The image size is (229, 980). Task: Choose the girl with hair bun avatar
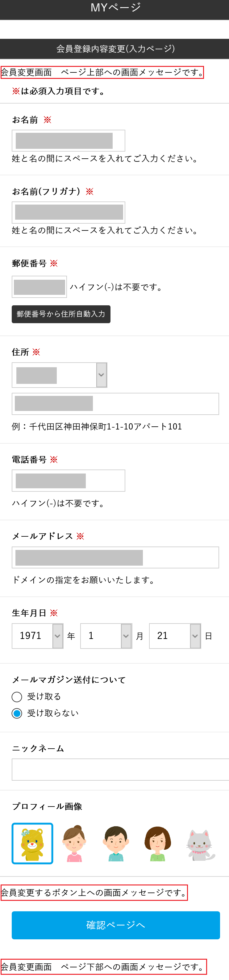74,844
